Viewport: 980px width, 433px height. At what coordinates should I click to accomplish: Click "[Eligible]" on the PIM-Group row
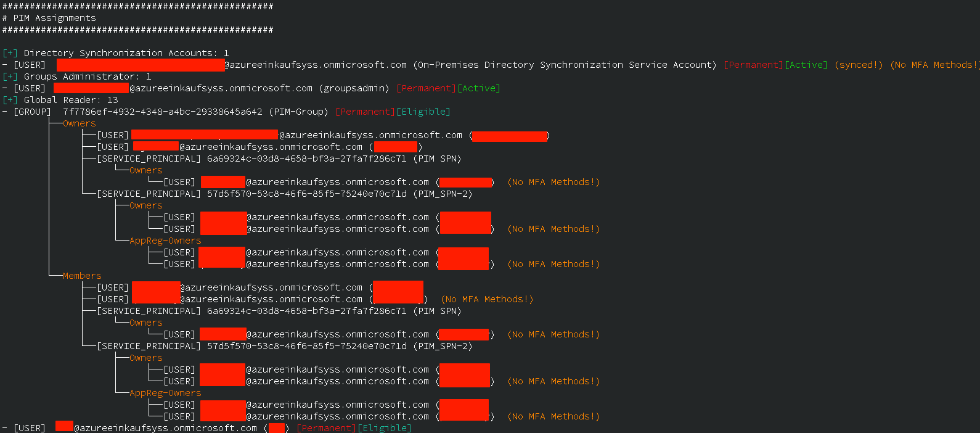point(423,112)
